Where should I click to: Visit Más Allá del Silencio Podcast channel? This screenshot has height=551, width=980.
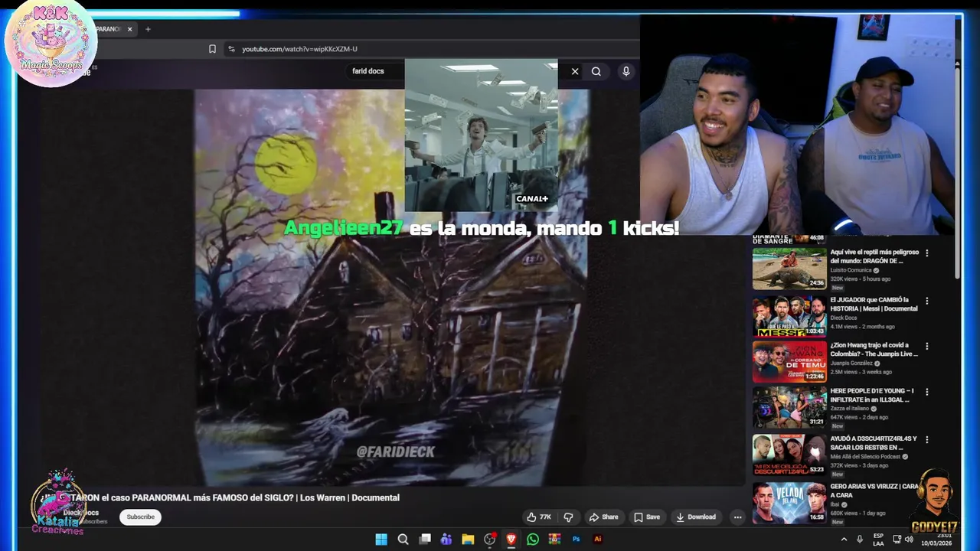coord(866,457)
